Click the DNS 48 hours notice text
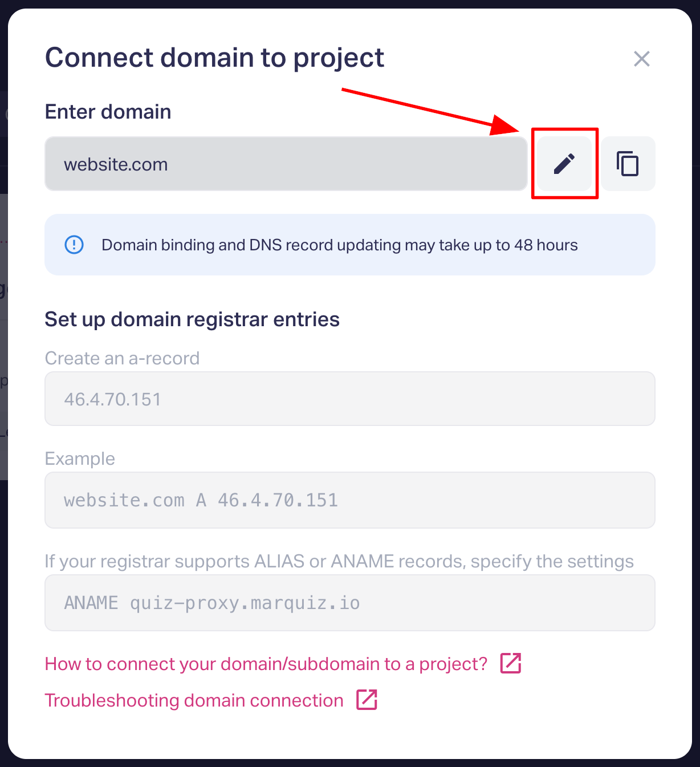This screenshot has width=700, height=767. [x=339, y=245]
